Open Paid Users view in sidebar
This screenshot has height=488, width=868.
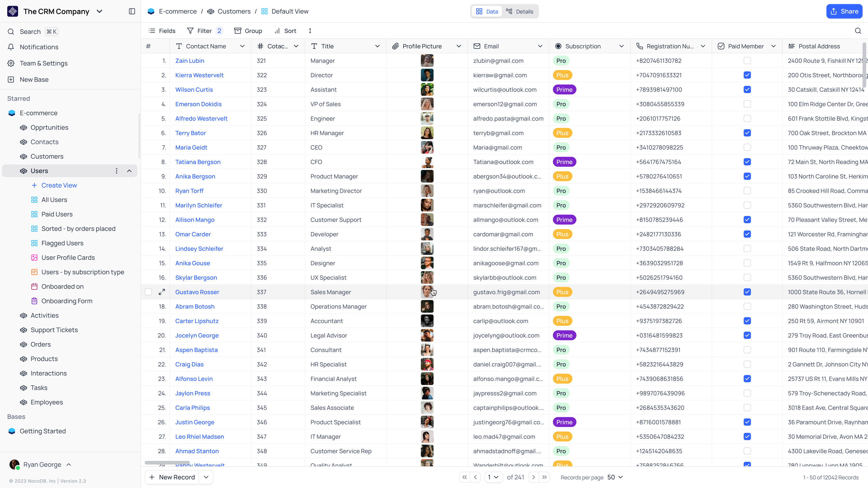[56, 214]
